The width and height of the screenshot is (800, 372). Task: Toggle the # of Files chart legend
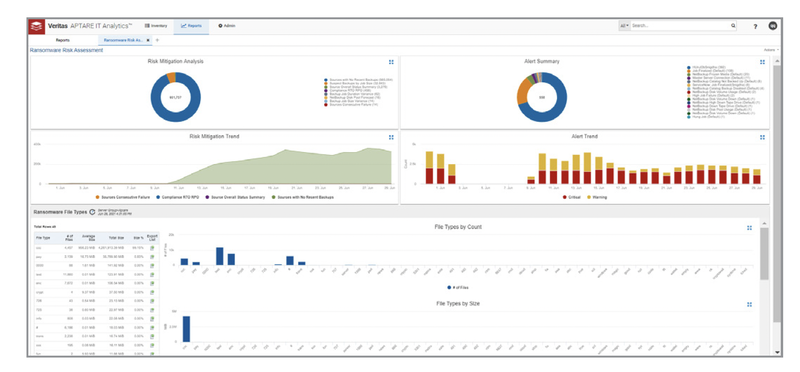(x=458, y=287)
